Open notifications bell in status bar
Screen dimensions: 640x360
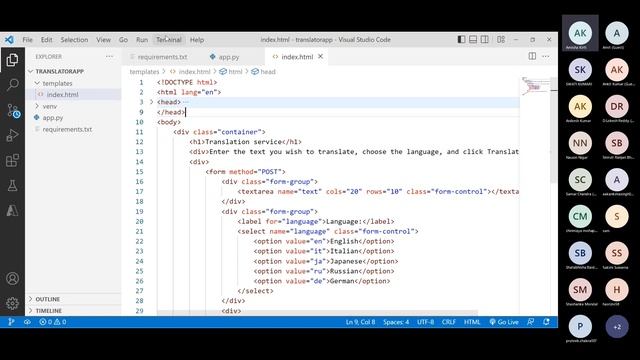tap(547, 322)
